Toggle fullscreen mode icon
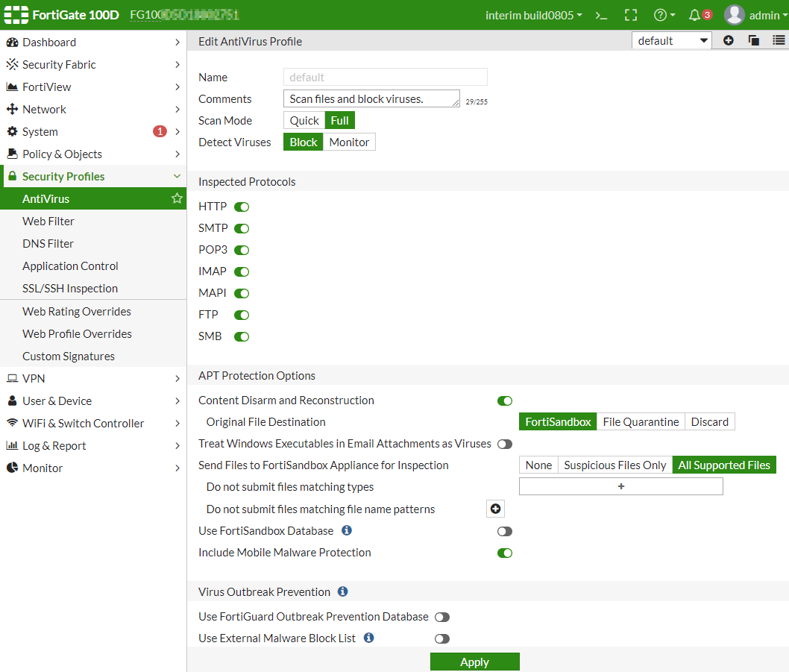789x672 pixels. [x=630, y=16]
